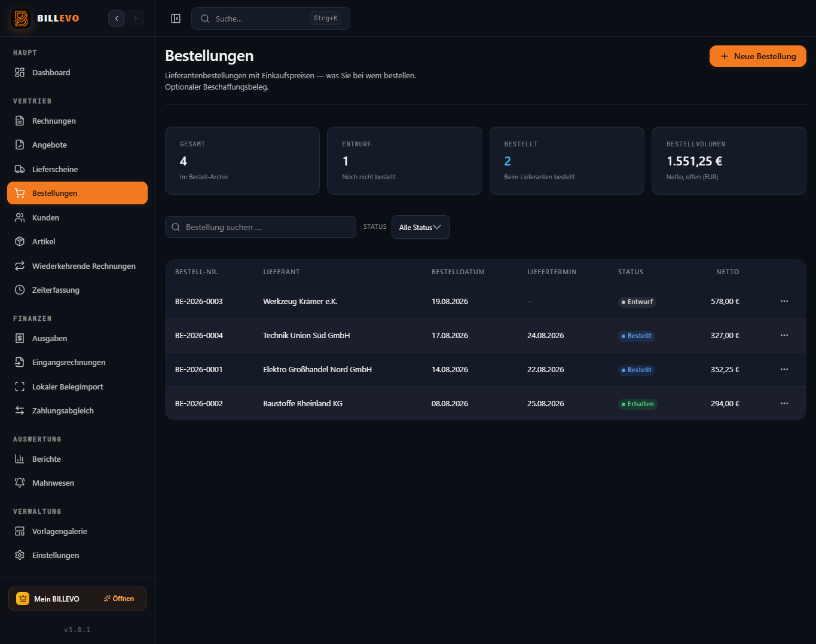Click the Einstellungen gear icon

pos(20,555)
